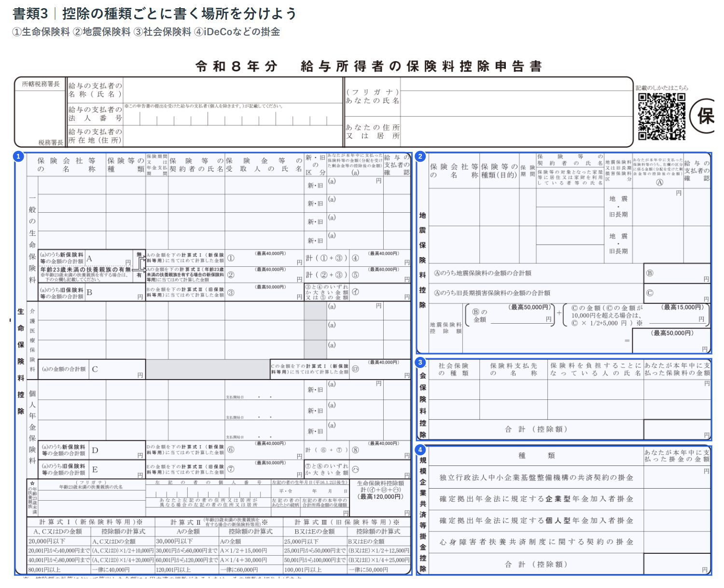
Task: Click 合計（控除額） in the 小規模企業共済等掛金控除 section
Action: tap(536, 564)
